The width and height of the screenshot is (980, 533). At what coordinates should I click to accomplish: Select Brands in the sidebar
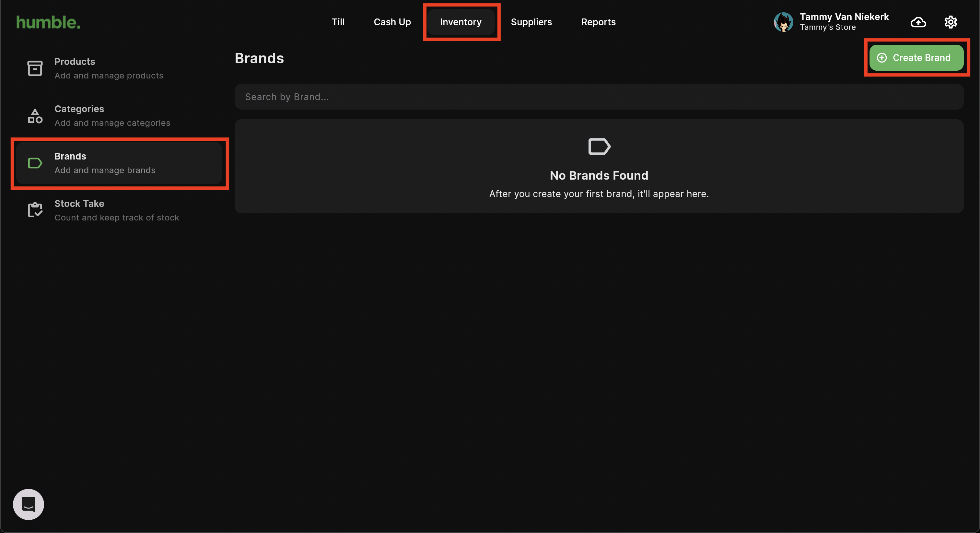pos(119,163)
